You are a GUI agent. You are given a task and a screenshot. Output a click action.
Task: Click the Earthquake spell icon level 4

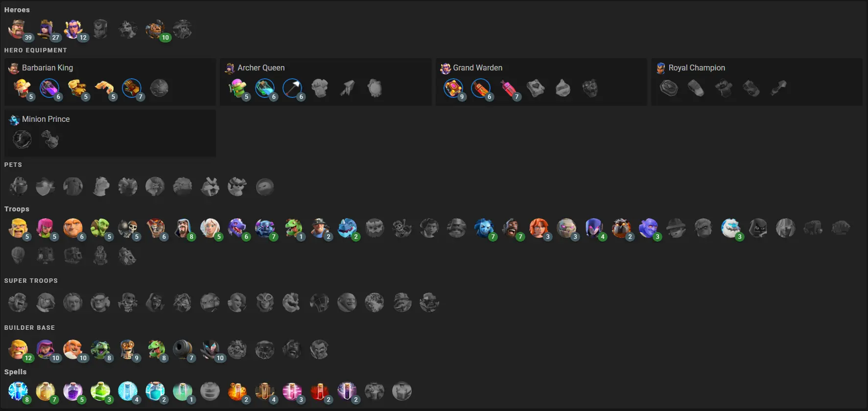[x=265, y=391]
